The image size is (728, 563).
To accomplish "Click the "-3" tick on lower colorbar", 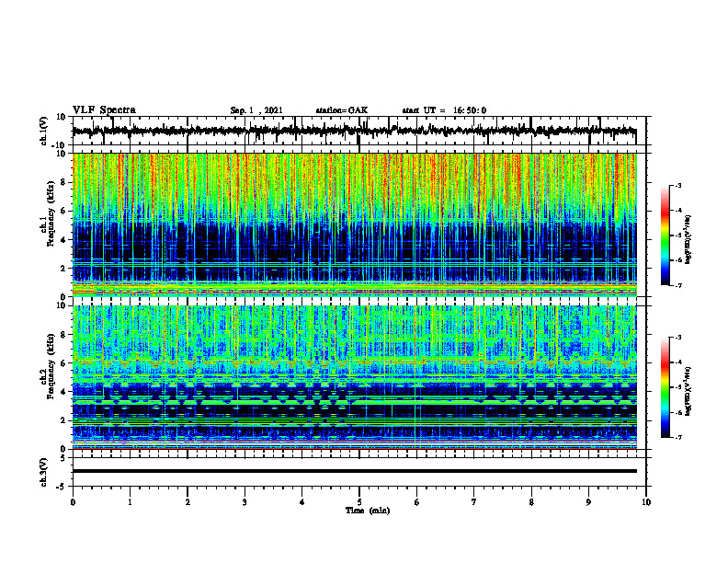I will [x=677, y=338].
